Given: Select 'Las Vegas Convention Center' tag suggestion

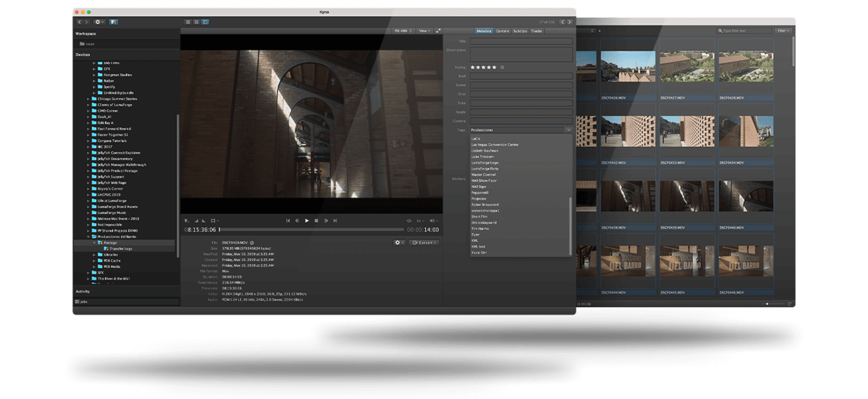Looking at the screenshot, I should 495,145.
